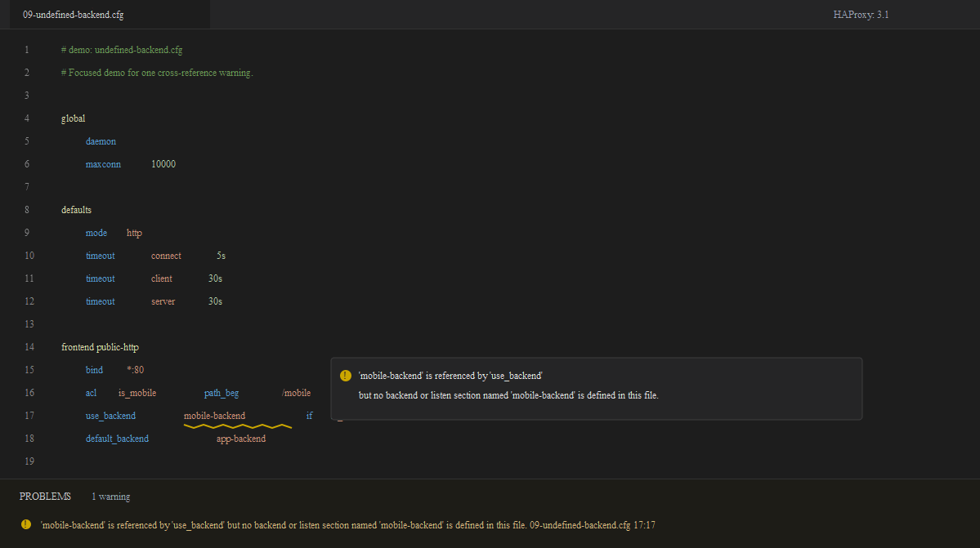Click 'is_mobile' on line 16
Image resolution: width=980 pixels, height=548 pixels.
coord(137,393)
